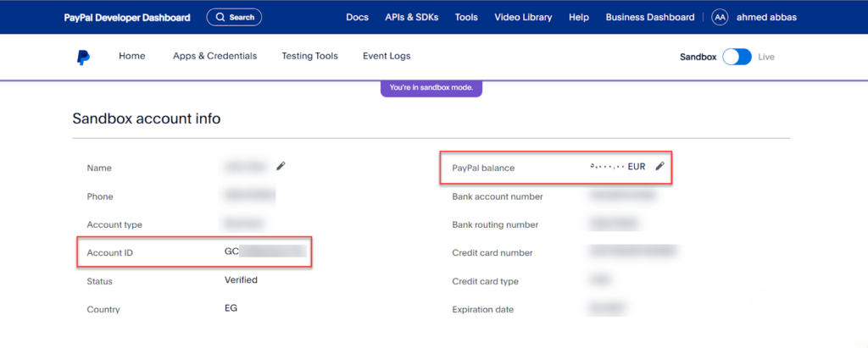Edit PayPal balance pencil icon
The image size is (868, 348).
(659, 166)
